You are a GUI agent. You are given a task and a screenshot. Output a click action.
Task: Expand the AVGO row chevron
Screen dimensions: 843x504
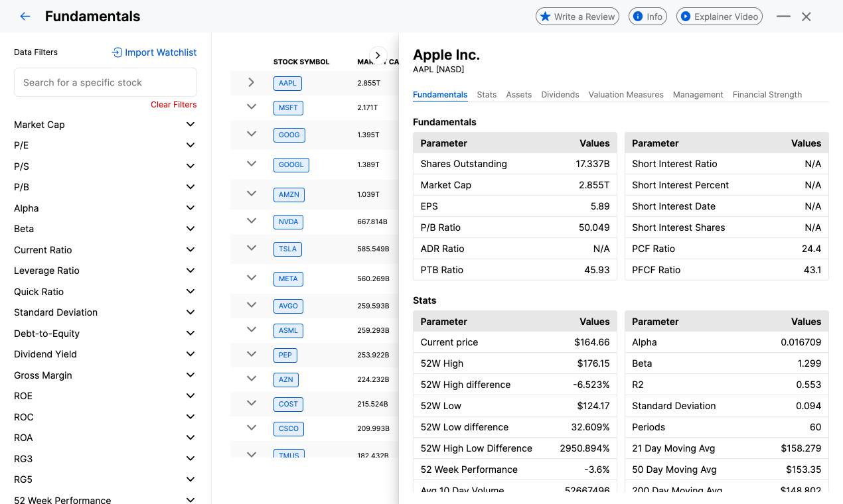[x=251, y=305]
